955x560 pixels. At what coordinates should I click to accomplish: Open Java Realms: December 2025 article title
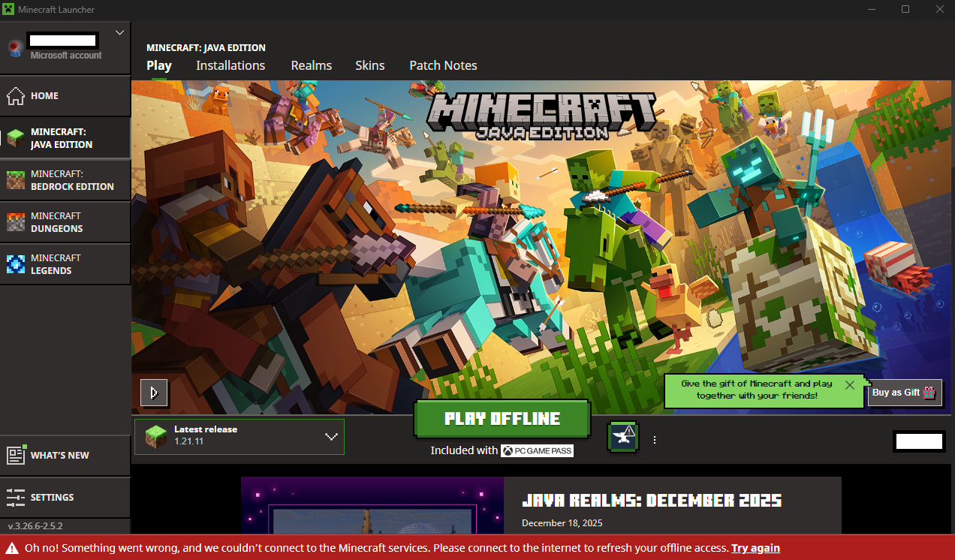[x=652, y=501]
